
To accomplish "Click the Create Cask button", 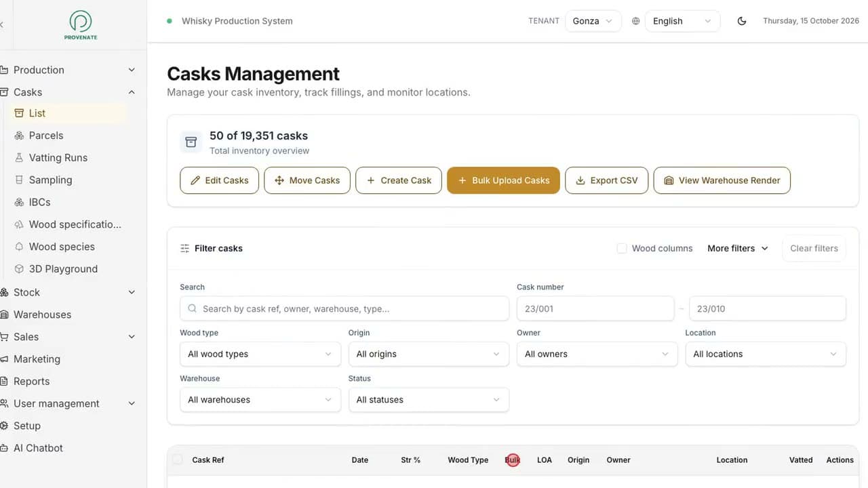I will click(399, 180).
